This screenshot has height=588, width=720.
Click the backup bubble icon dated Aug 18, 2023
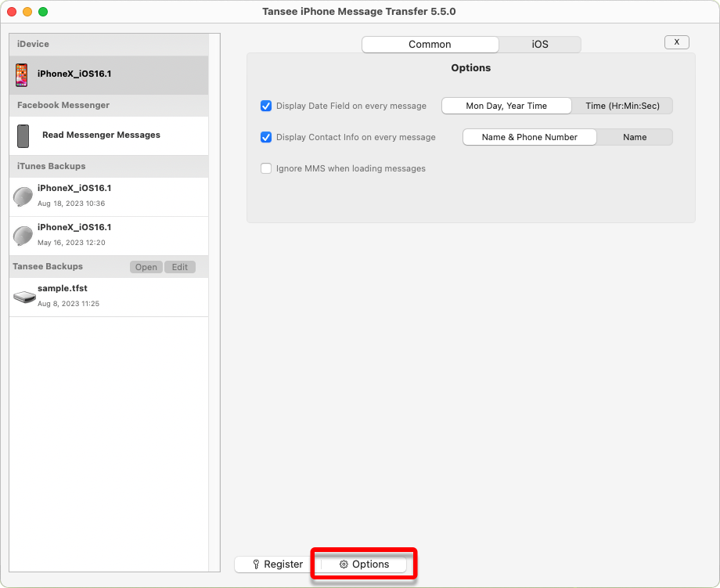click(x=23, y=197)
